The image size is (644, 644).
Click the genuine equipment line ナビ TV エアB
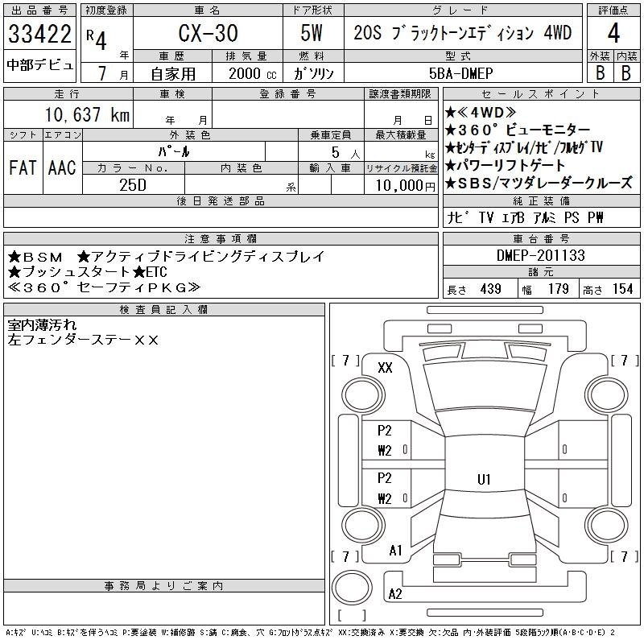pyautogui.click(x=526, y=217)
